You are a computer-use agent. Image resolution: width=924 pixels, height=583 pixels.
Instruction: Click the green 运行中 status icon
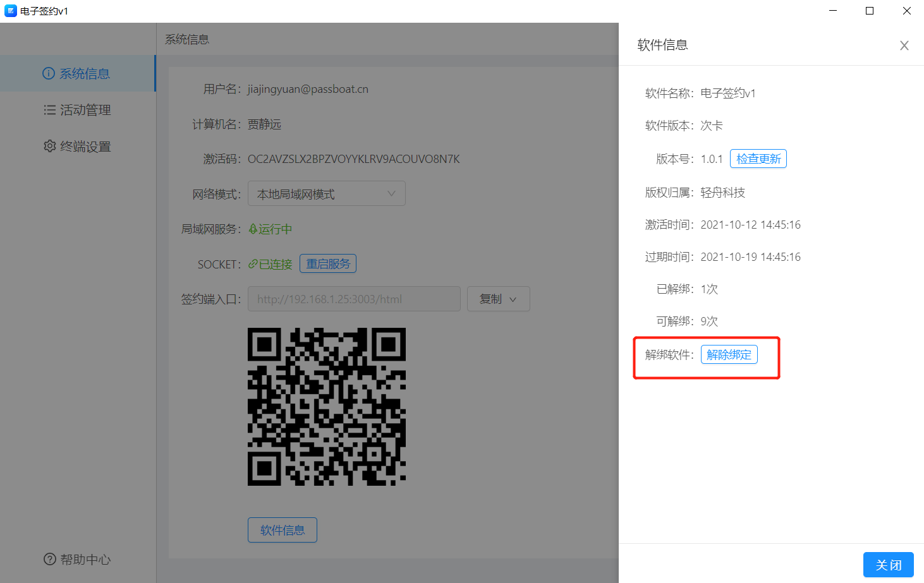[x=253, y=229]
